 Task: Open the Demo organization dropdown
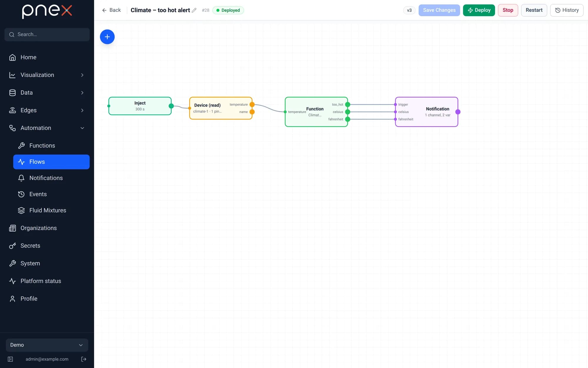point(47,345)
